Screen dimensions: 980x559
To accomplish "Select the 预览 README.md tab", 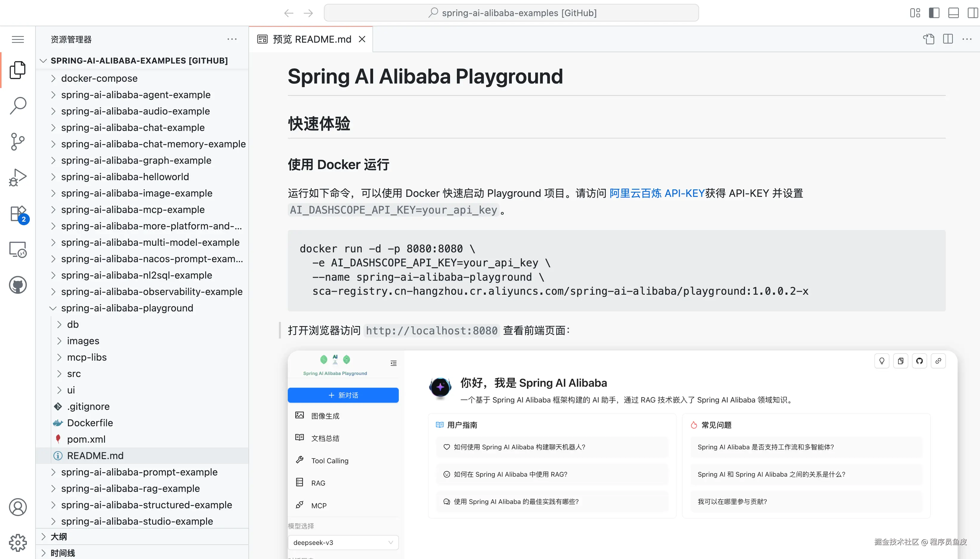I will click(x=312, y=39).
